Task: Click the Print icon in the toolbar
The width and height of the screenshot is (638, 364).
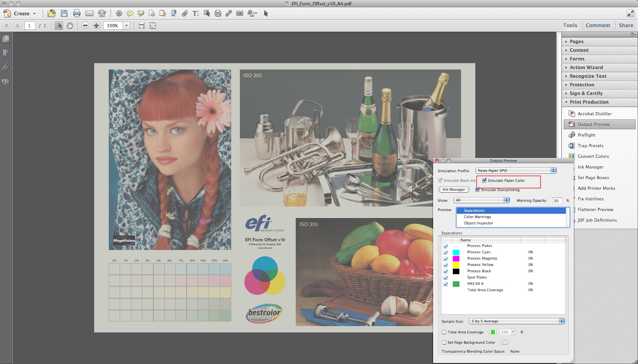Action: point(77,13)
